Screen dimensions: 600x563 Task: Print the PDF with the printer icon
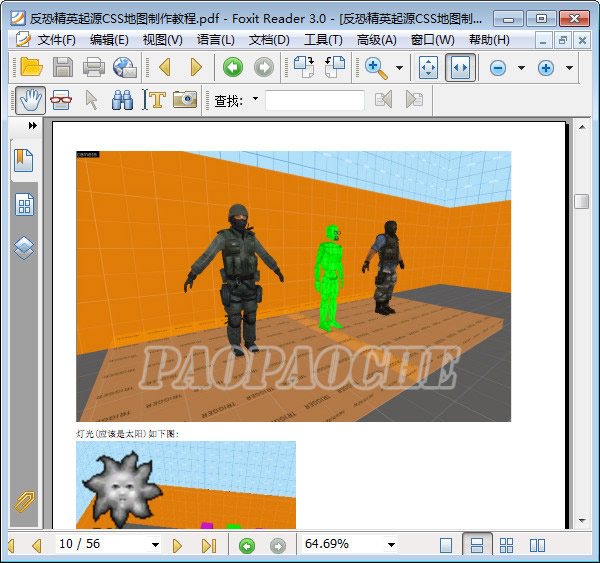(x=94, y=68)
